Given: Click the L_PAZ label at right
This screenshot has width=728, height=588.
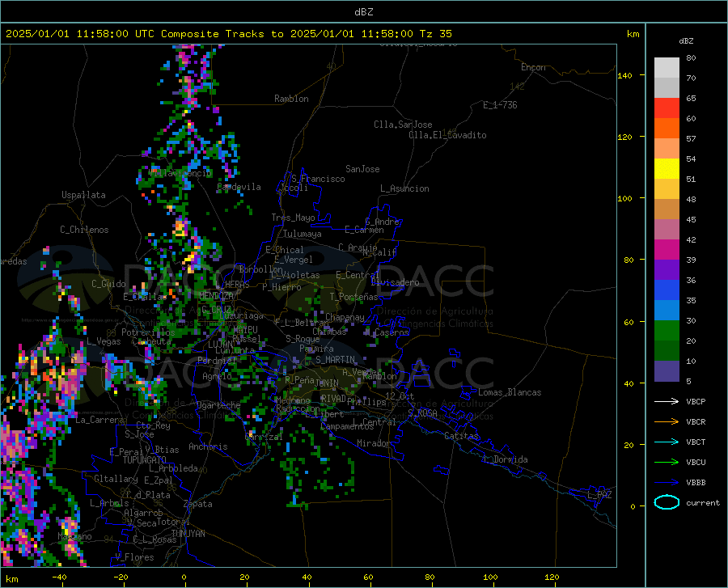Looking at the screenshot, I should tap(599, 495).
